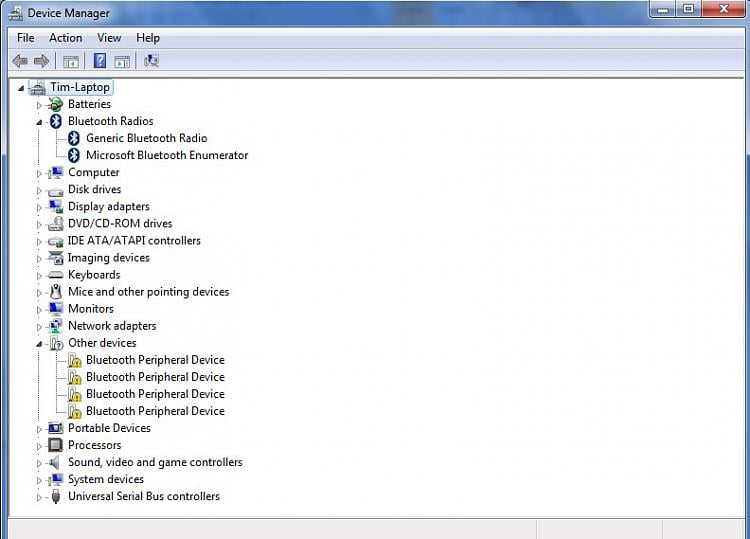Select the Display adapters label
This screenshot has width=750, height=539.
pos(109,207)
